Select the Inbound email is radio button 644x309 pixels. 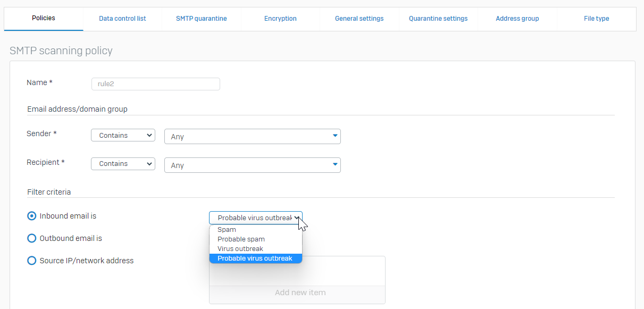pyautogui.click(x=32, y=216)
